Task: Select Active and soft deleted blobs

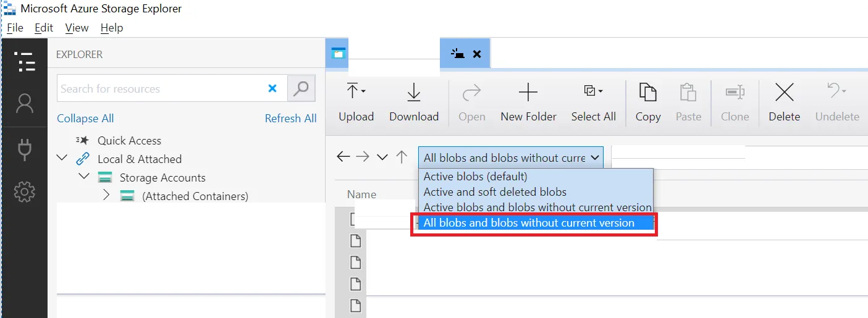Action: (536, 192)
